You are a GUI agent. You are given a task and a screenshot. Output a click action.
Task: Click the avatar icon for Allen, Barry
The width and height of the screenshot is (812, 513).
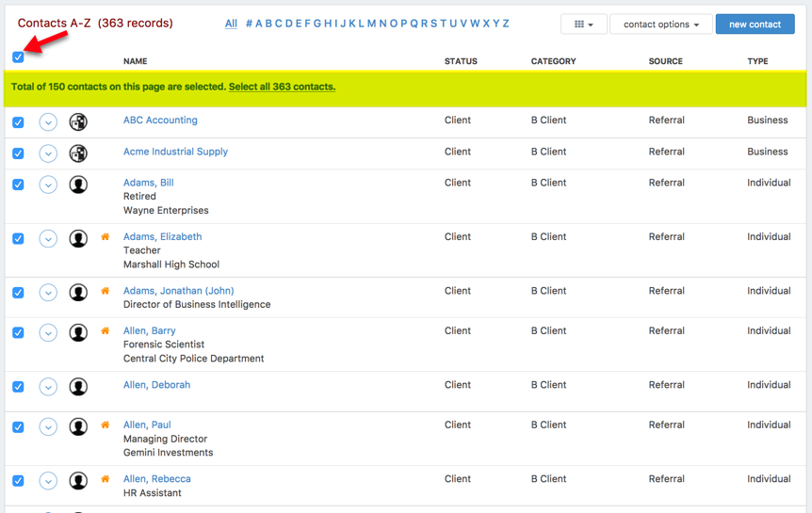(x=78, y=332)
